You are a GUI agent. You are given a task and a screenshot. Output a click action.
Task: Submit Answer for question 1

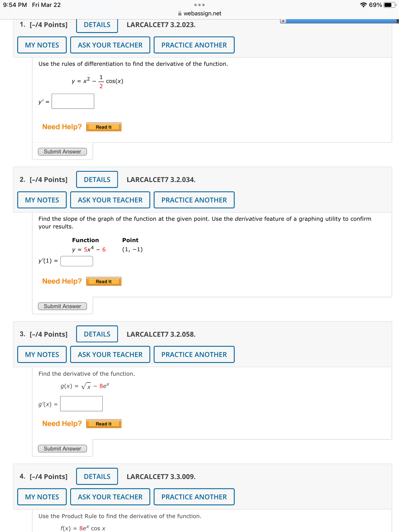coord(62,152)
